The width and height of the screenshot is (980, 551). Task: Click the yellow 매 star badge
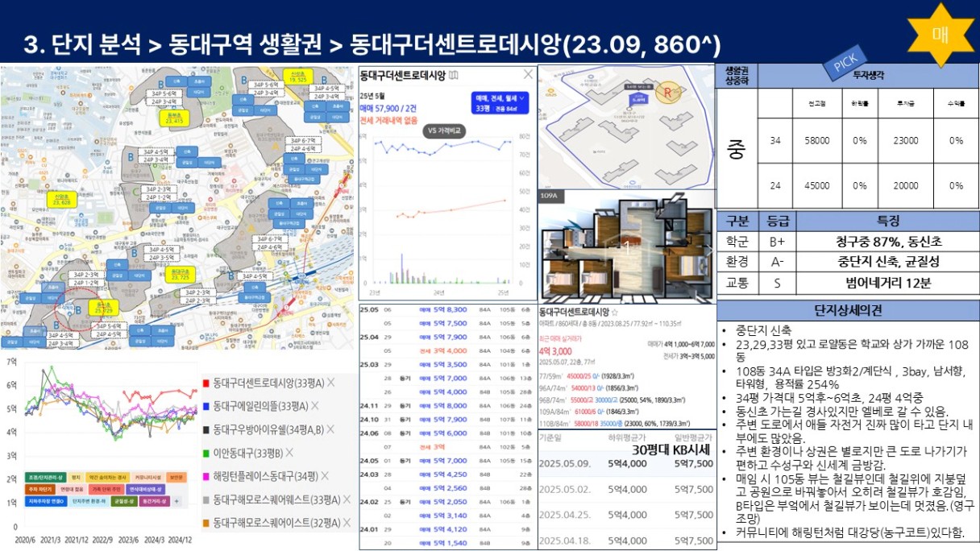[940, 35]
